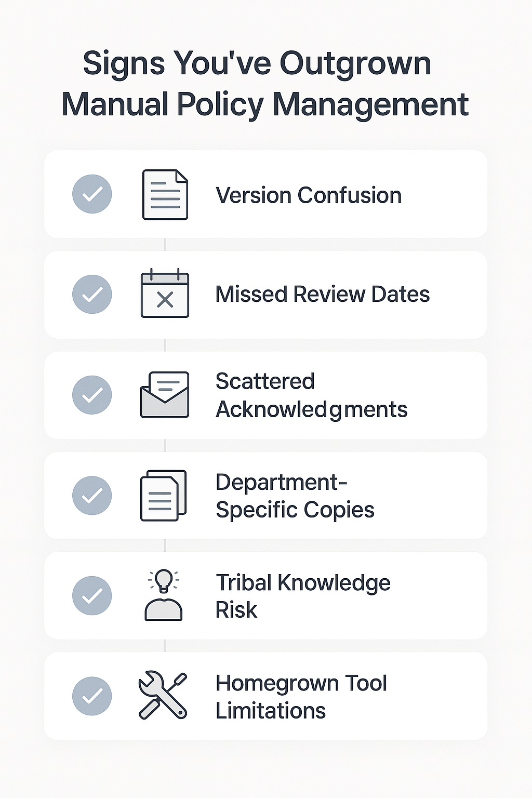Viewport: 532px width, 798px height.
Task: Click the Version Confusion label
Action: point(309,195)
